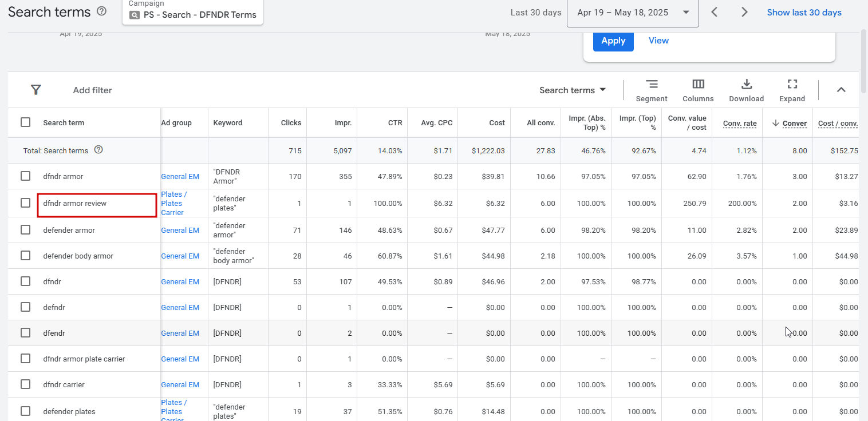
Task: Collapse the chart with the up chevron
Action: coord(841,90)
